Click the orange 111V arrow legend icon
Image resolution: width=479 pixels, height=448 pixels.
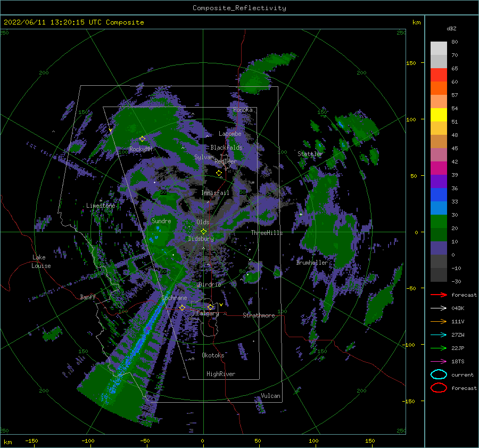(x=439, y=321)
